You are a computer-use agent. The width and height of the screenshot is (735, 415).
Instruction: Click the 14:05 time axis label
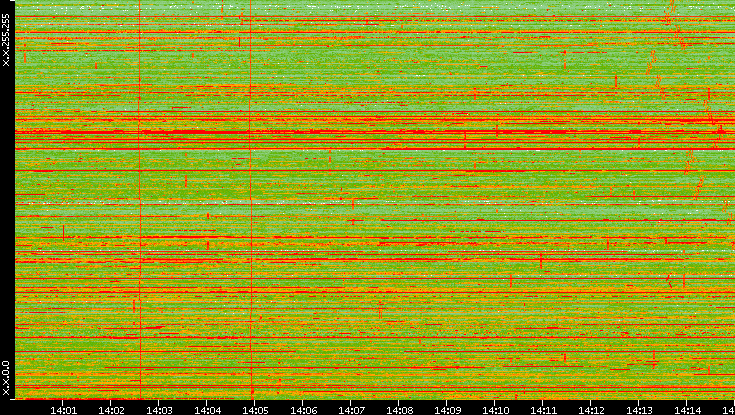(x=255, y=410)
